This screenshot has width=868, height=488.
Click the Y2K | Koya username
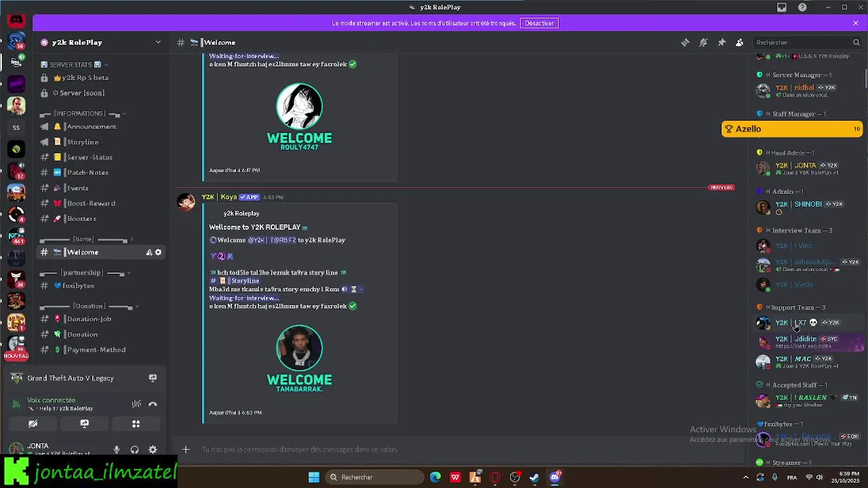tap(219, 197)
